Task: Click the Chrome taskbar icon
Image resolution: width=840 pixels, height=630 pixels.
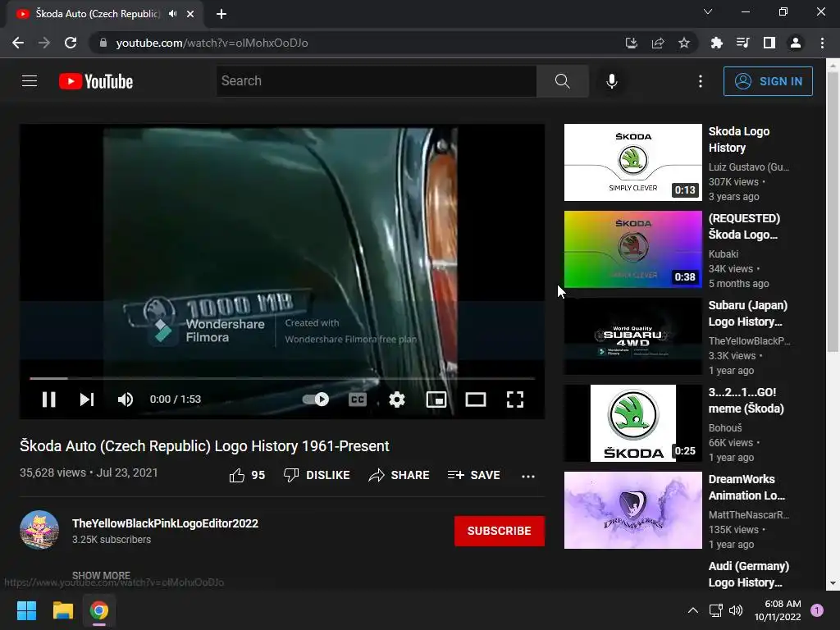Action: (99, 610)
